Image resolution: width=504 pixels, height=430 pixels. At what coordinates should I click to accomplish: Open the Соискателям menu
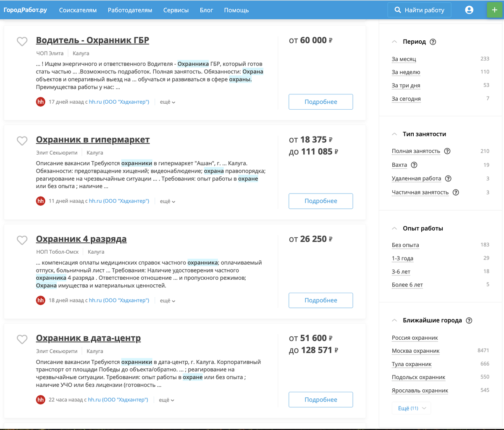[78, 10]
